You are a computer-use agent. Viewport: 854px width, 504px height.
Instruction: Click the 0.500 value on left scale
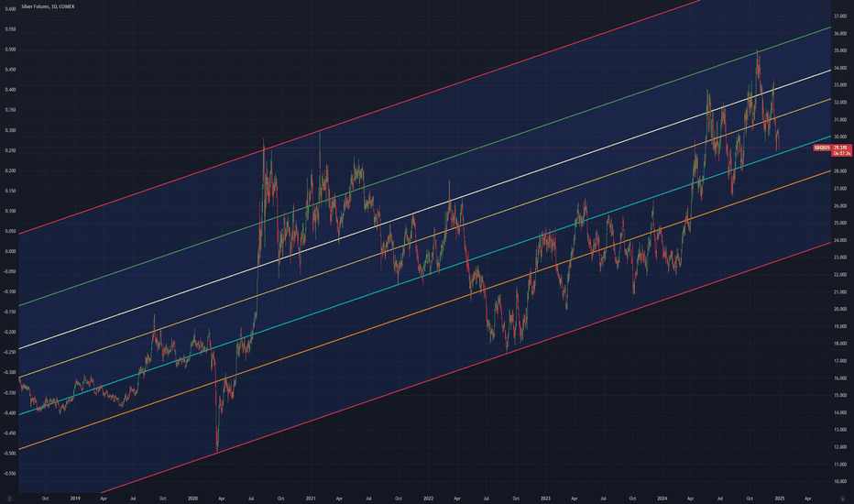tap(10, 49)
